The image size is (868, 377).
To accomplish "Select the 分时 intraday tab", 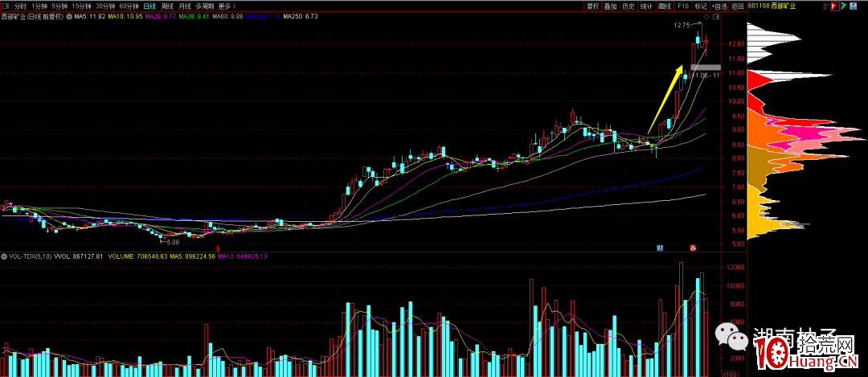I will 21,6.
